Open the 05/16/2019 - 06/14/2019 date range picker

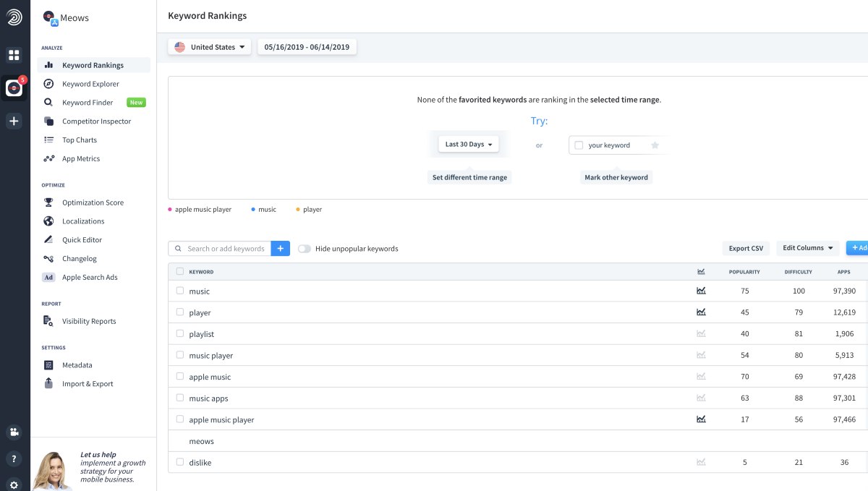pyautogui.click(x=307, y=47)
